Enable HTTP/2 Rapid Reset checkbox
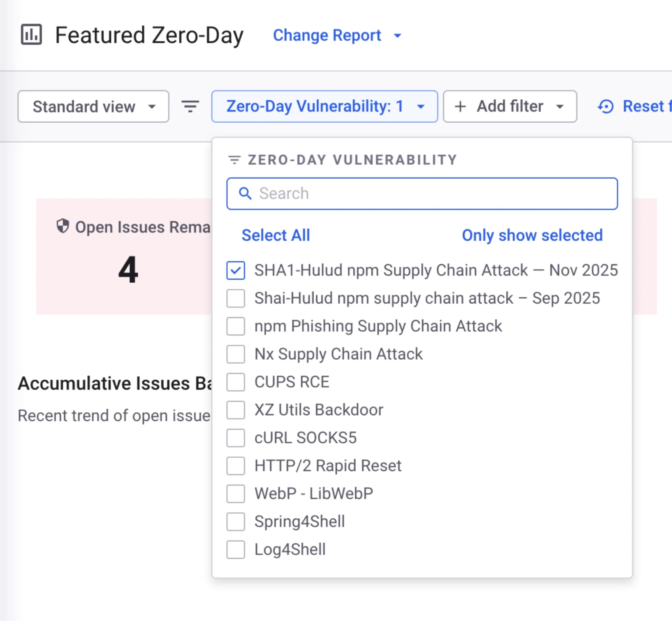This screenshot has height=621, width=672. 236,466
